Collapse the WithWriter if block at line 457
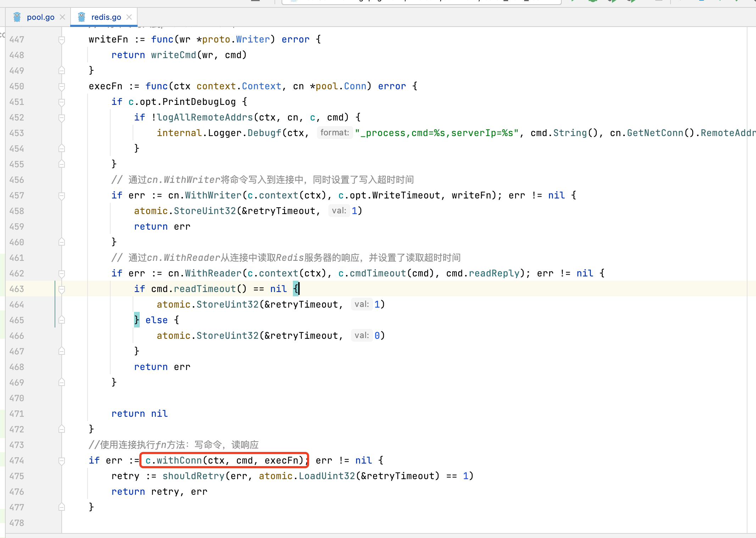Viewport: 756px width, 538px height. click(x=62, y=196)
